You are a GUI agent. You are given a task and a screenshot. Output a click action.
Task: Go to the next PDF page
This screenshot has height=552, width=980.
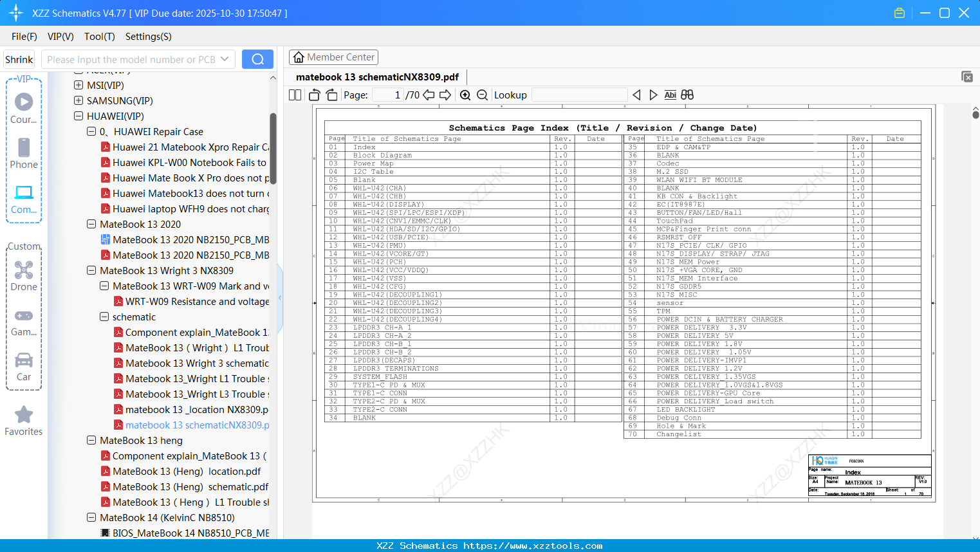[x=445, y=95]
